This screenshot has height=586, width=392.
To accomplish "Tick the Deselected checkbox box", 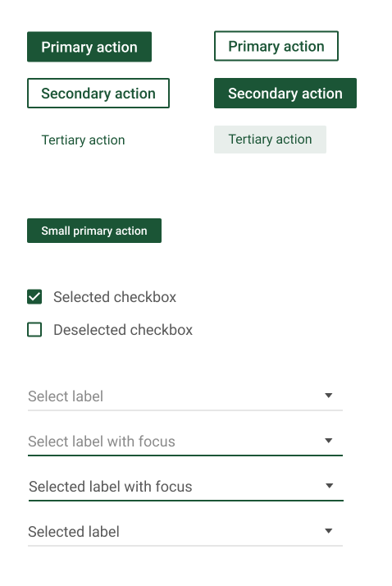I will (x=34, y=330).
